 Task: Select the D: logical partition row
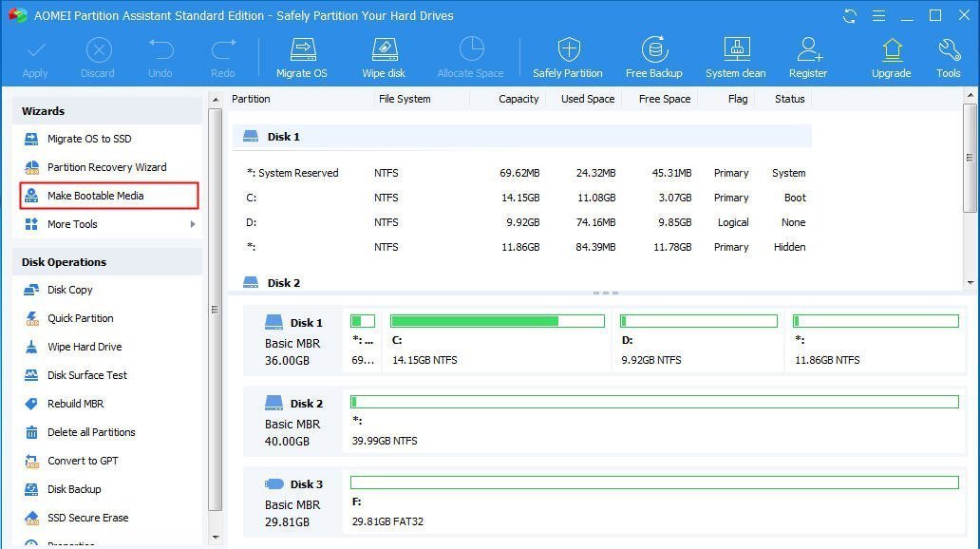(x=522, y=222)
